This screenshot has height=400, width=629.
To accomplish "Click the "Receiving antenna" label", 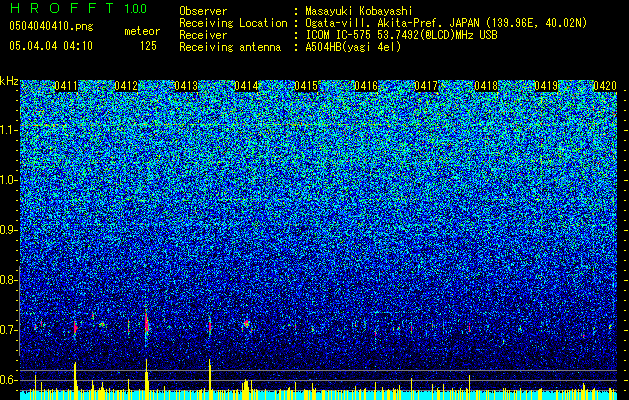I will [230, 47].
